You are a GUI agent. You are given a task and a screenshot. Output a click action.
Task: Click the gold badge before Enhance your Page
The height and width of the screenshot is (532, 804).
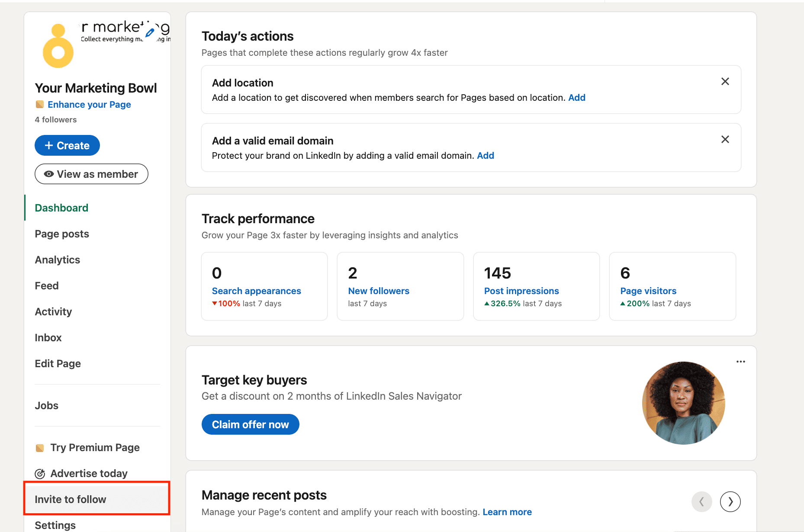pos(40,104)
